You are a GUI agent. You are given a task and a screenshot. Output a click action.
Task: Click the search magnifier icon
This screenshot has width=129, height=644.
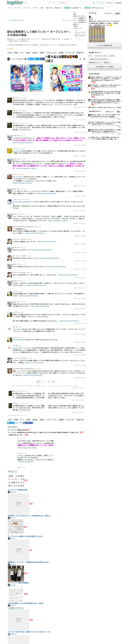tap(94, 3)
